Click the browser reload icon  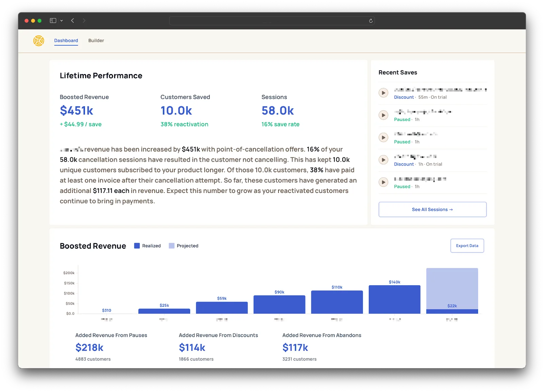click(x=371, y=21)
